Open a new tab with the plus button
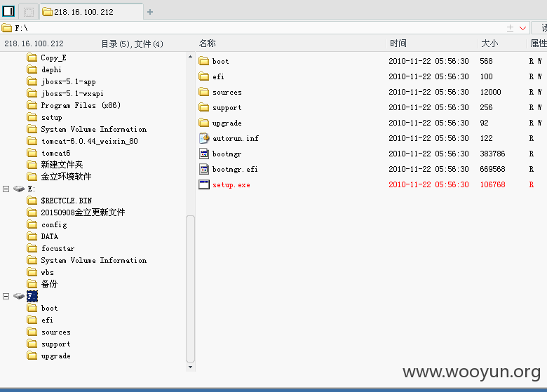 click(x=150, y=12)
